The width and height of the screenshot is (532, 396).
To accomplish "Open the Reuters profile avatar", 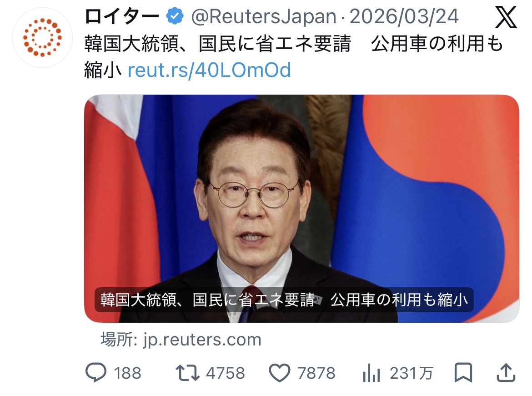I will tap(42, 37).
